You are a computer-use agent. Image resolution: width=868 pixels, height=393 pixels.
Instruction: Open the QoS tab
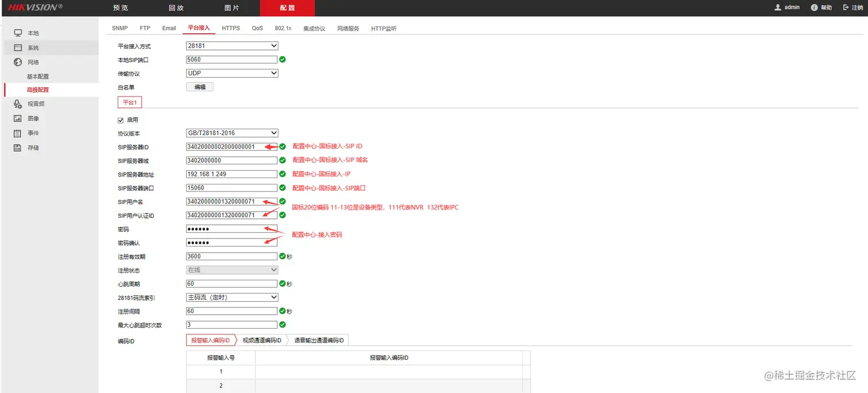click(x=257, y=28)
